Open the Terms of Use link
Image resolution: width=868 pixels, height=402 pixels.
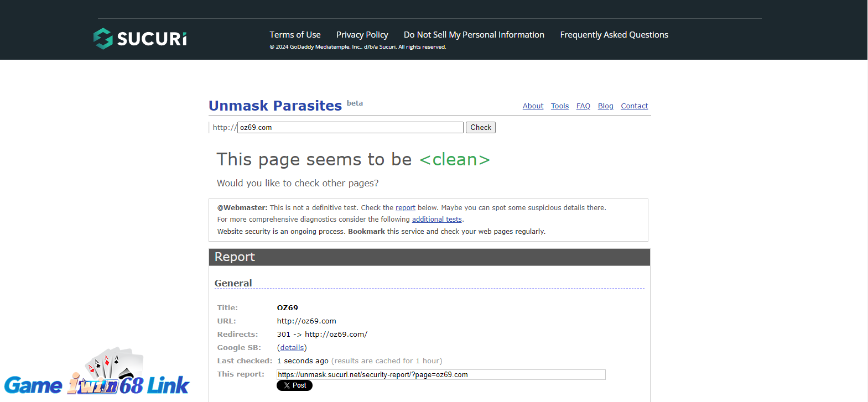295,34
